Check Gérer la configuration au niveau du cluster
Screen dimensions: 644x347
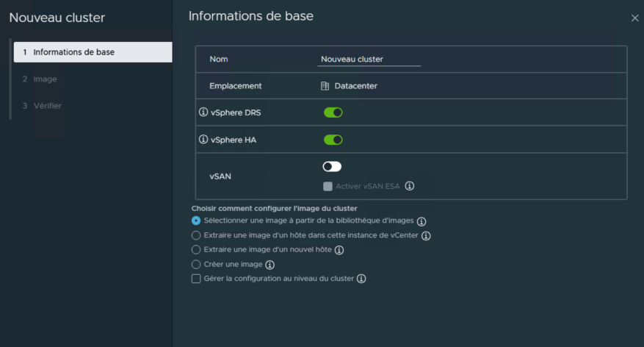196,279
